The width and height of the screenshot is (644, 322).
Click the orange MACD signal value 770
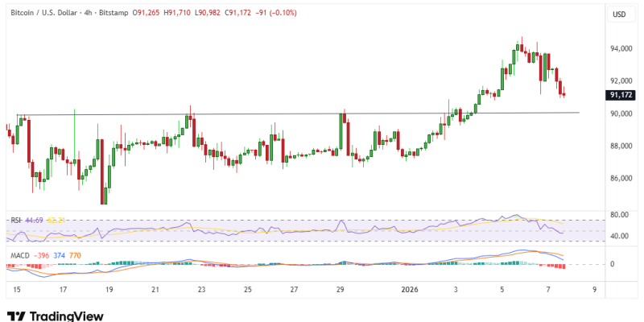click(x=74, y=255)
